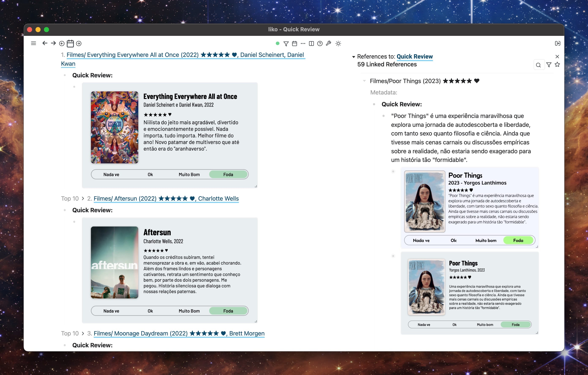Click Charlotte Wells, 2022 text on Aftersun card

(163, 241)
